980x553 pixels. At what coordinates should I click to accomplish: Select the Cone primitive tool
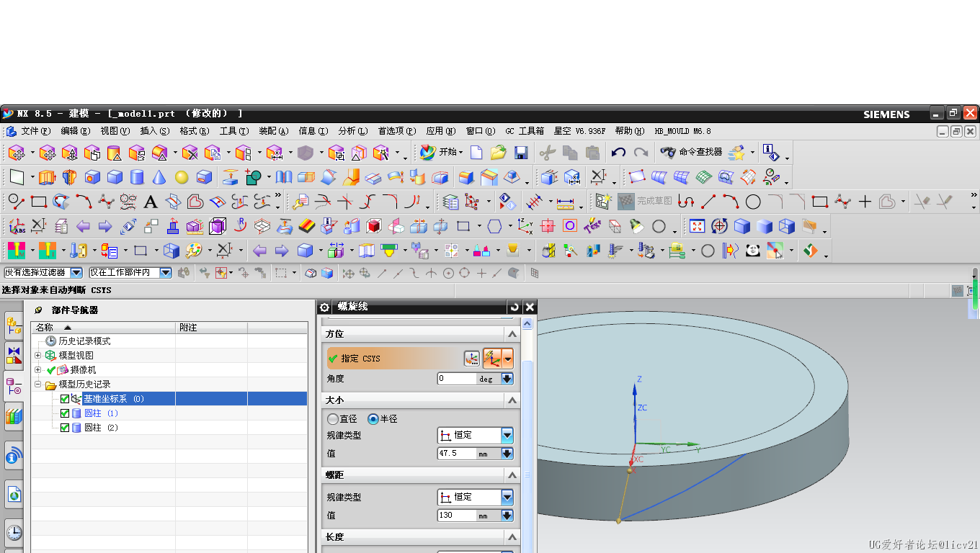[x=159, y=177]
